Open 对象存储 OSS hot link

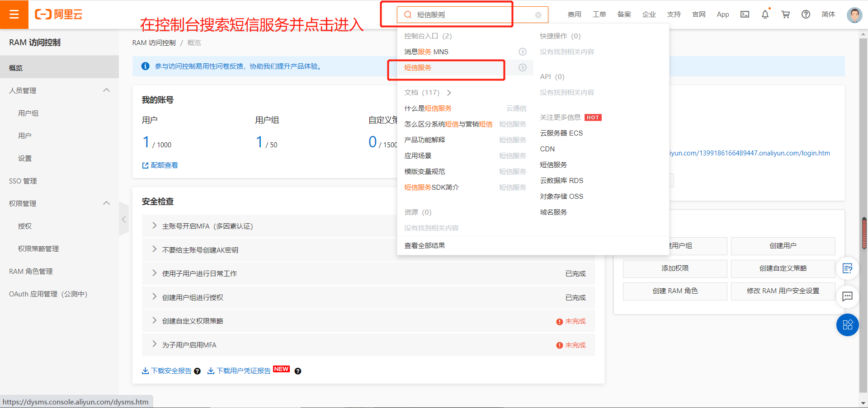pos(561,197)
